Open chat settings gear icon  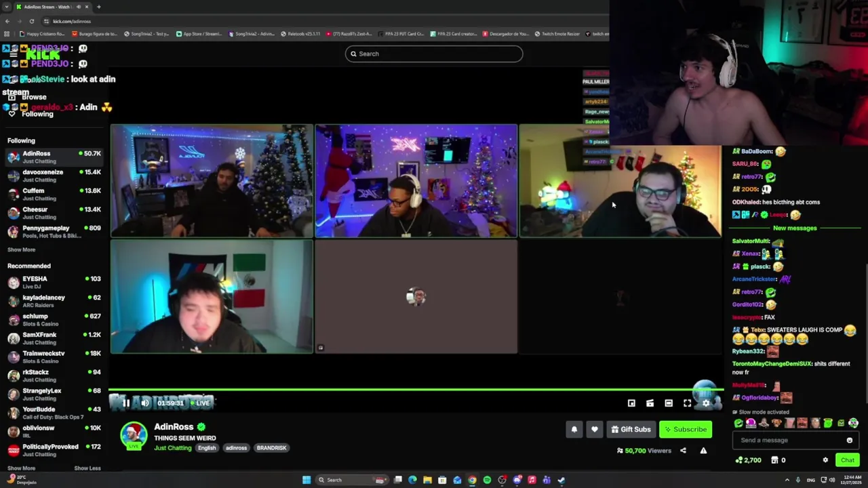(x=825, y=460)
